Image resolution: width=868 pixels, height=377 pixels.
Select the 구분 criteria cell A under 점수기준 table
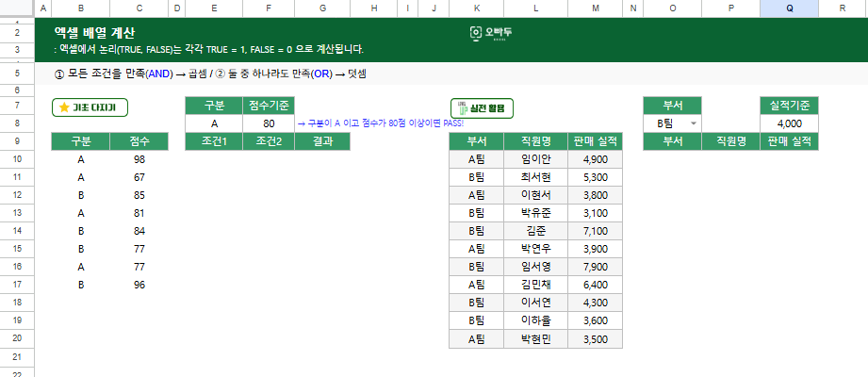pyautogui.click(x=214, y=124)
